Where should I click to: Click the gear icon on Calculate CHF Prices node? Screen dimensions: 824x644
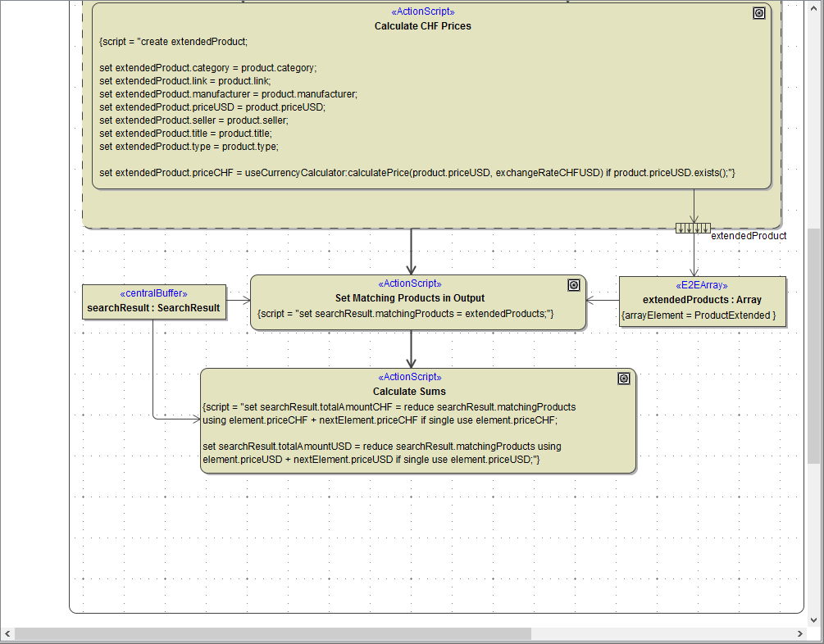[x=758, y=13]
